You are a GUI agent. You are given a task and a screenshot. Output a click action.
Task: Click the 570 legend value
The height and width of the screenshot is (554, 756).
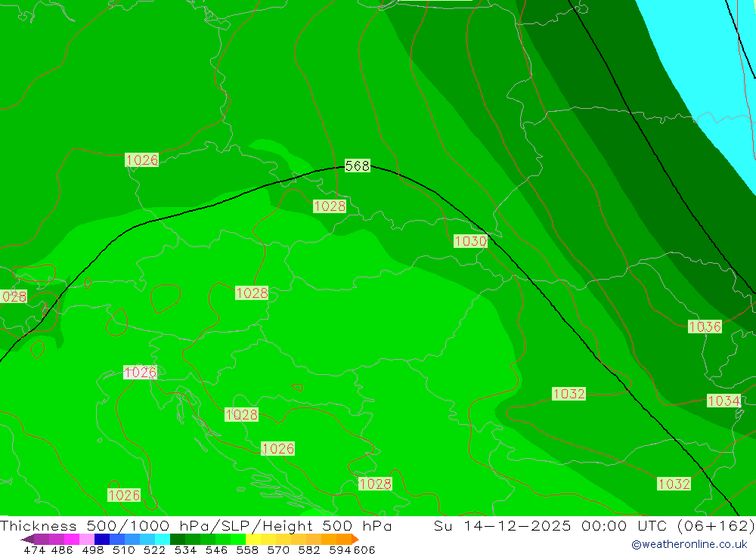click(x=278, y=550)
